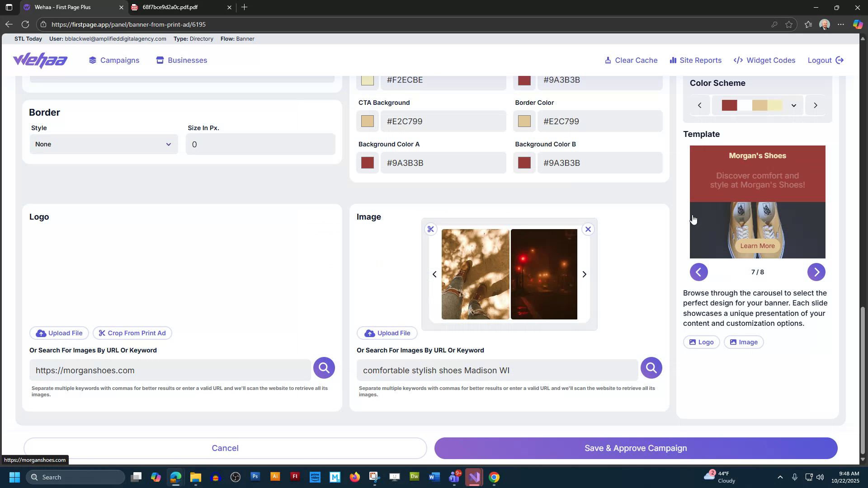Click the magnifier to search morganshoes.com images

click(324, 368)
